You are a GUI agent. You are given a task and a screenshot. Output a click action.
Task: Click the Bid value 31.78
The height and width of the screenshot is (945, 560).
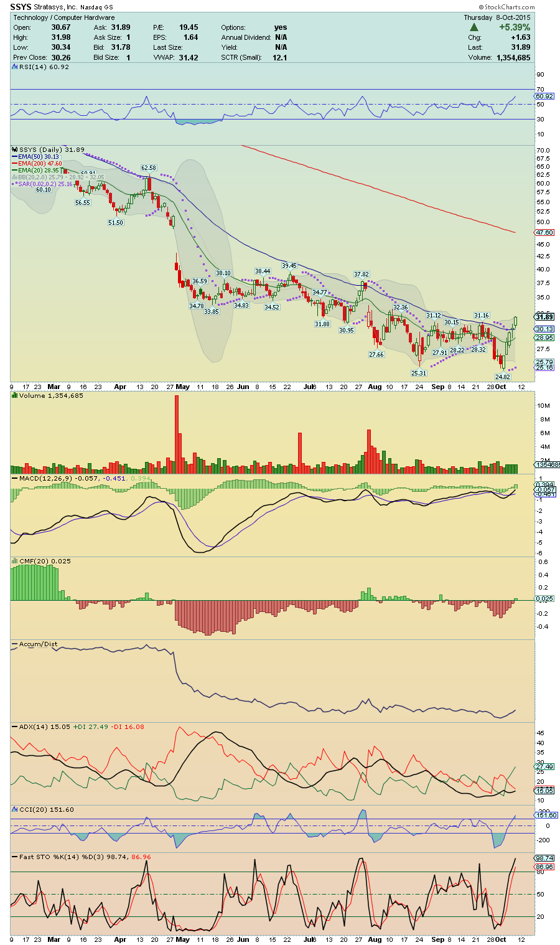coord(121,47)
